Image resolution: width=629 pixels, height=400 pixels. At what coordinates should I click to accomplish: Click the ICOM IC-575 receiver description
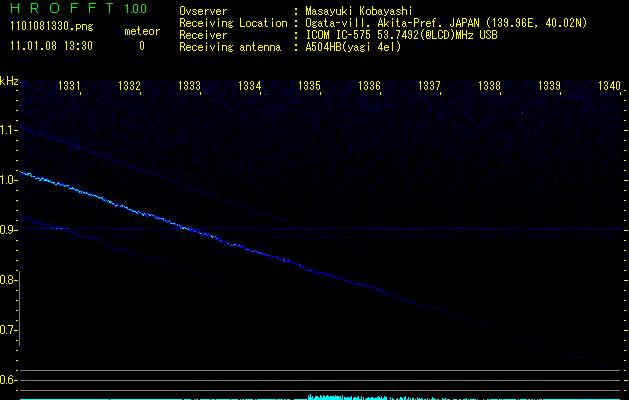[401, 35]
